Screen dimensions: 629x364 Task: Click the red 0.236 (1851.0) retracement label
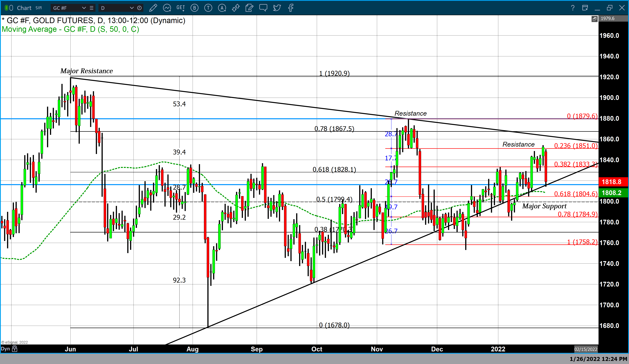click(576, 145)
